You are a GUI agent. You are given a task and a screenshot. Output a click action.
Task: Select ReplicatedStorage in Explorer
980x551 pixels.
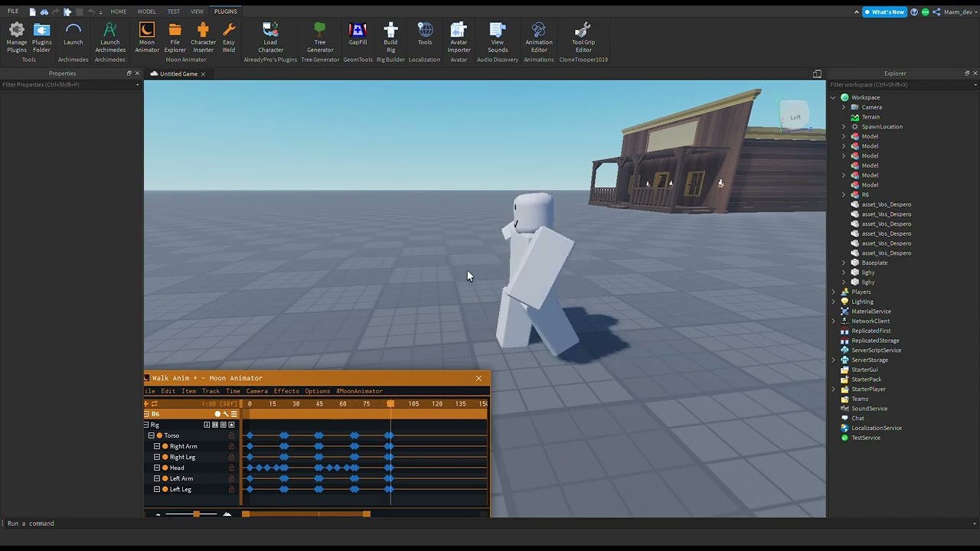(x=875, y=341)
